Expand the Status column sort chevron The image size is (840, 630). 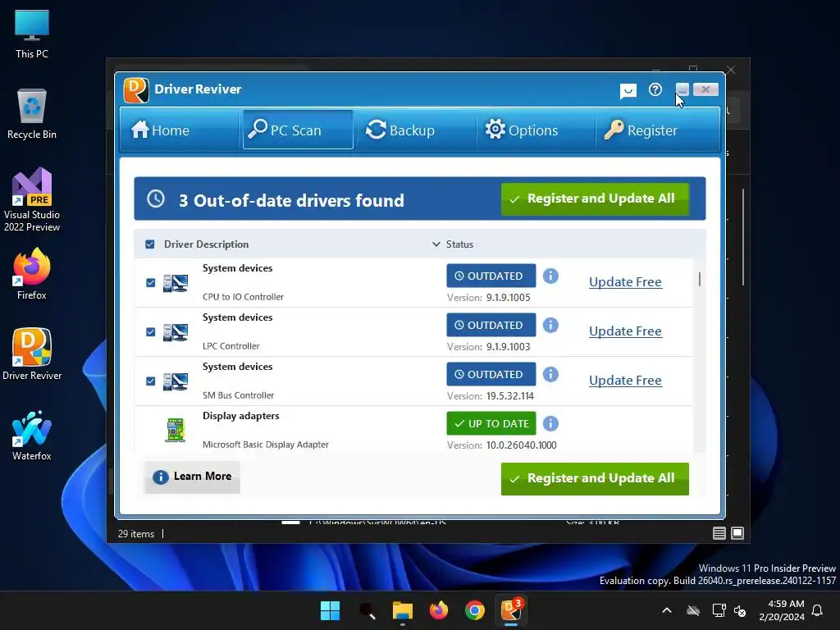tap(436, 244)
